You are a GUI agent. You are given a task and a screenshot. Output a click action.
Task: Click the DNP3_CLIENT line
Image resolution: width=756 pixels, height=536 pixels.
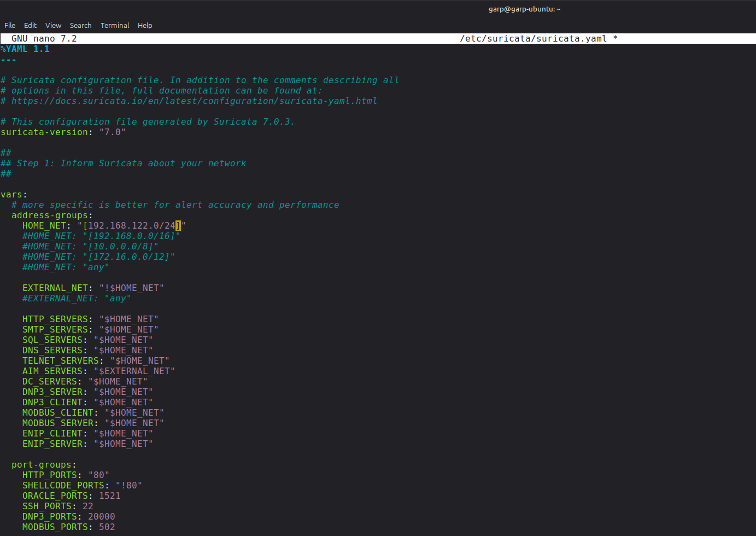[88, 403]
